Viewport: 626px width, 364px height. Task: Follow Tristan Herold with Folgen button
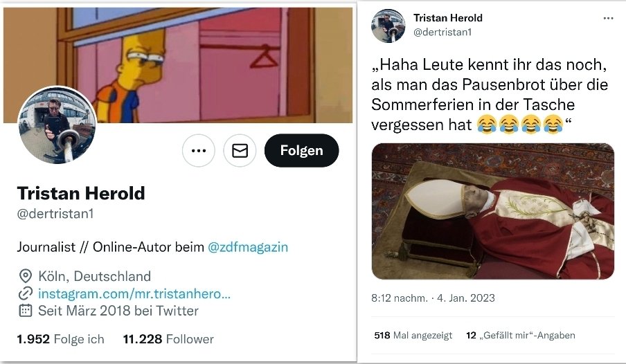301,150
